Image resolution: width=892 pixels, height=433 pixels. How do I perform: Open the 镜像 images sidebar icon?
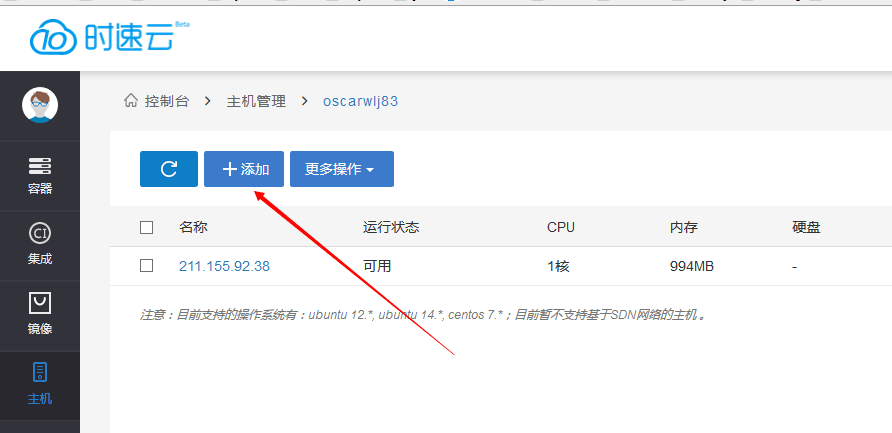[40, 316]
